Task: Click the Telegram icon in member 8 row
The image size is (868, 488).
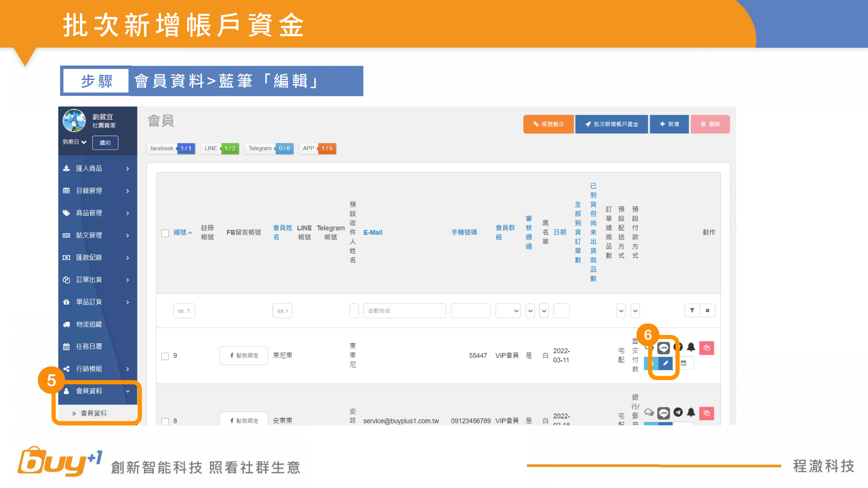Action: pyautogui.click(x=678, y=412)
